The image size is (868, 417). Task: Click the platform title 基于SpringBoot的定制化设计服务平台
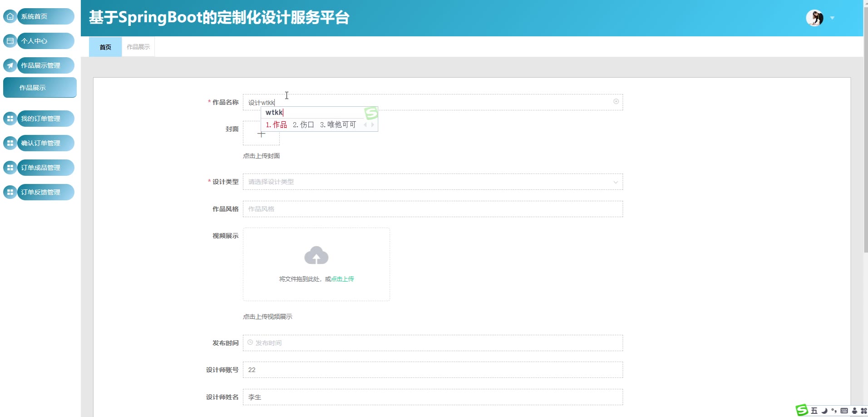tap(219, 18)
